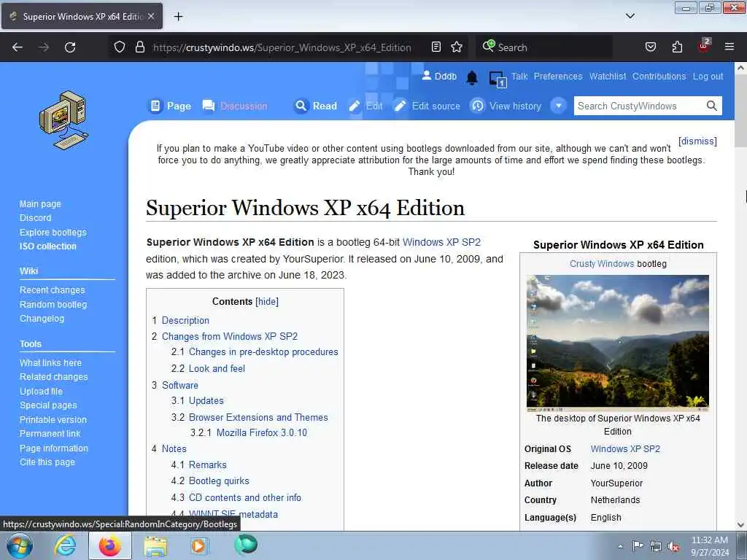The image size is (747, 560).
Task: Jump to CD contents and other info
Action: pyautogui.click(x=245, y=497)
